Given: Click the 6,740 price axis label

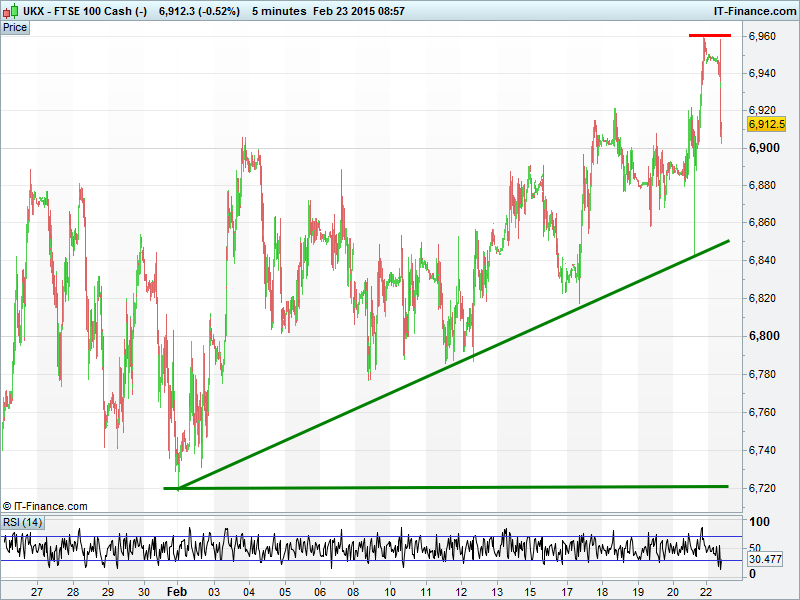Looking at the screenshot, I should click(x=762, y=450).
